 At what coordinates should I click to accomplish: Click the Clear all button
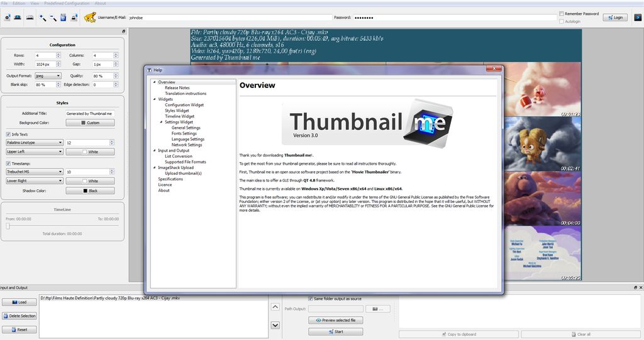click(580, 334)
